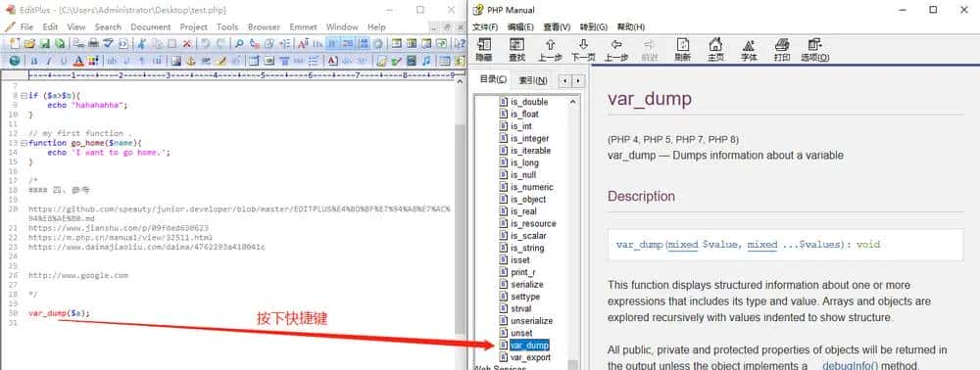Open the EditPlus help question-mark icon

point(459,43)
